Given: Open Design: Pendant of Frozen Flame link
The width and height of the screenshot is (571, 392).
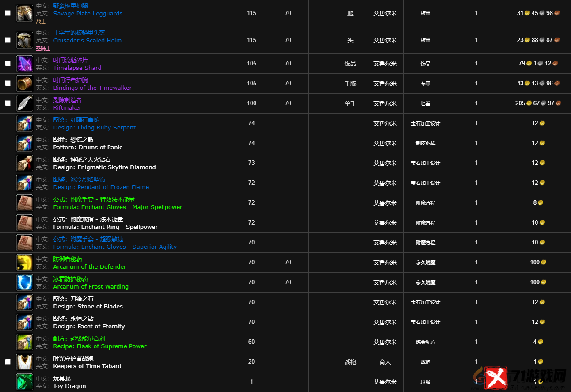Looking at the screenshot, I should coord(101,187).
